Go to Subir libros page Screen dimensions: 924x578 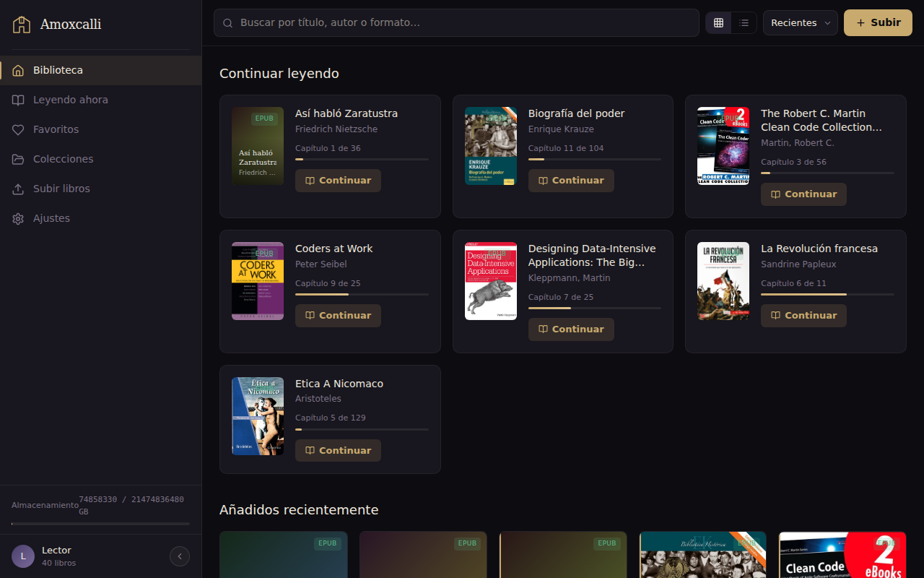point(101,189)
